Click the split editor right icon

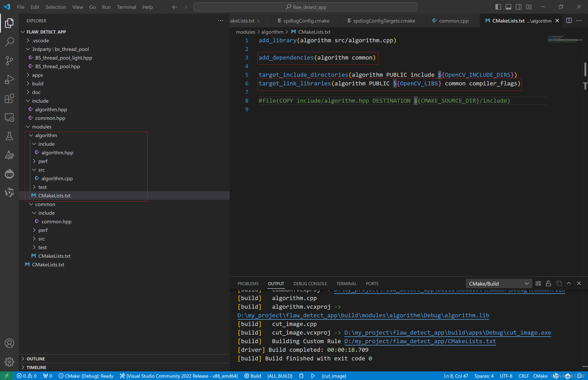569,21
